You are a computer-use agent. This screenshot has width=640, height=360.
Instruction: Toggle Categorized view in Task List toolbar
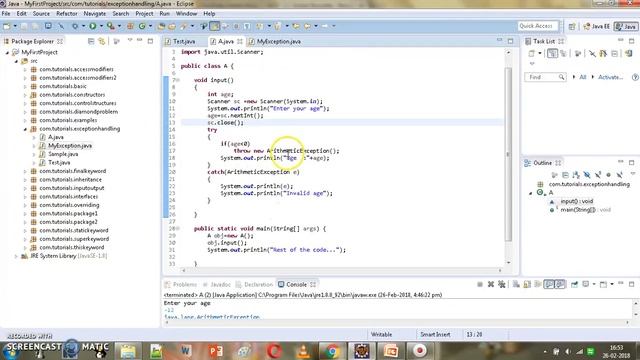click(x=552, y=53)
